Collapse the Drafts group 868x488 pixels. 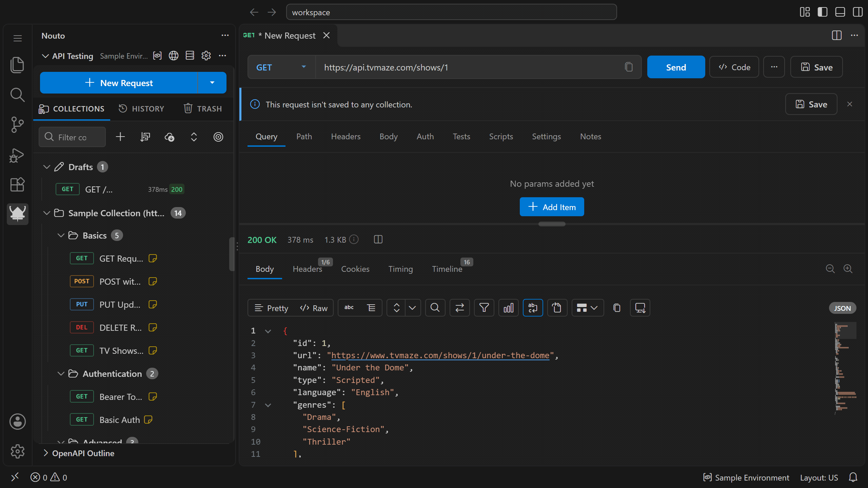point(47,167)
